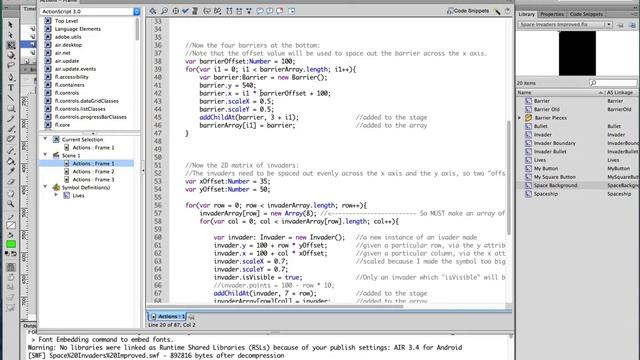Click the Find magnifier in Actions toolbar
Screen dimensions: 640x360
coord(164,11)
